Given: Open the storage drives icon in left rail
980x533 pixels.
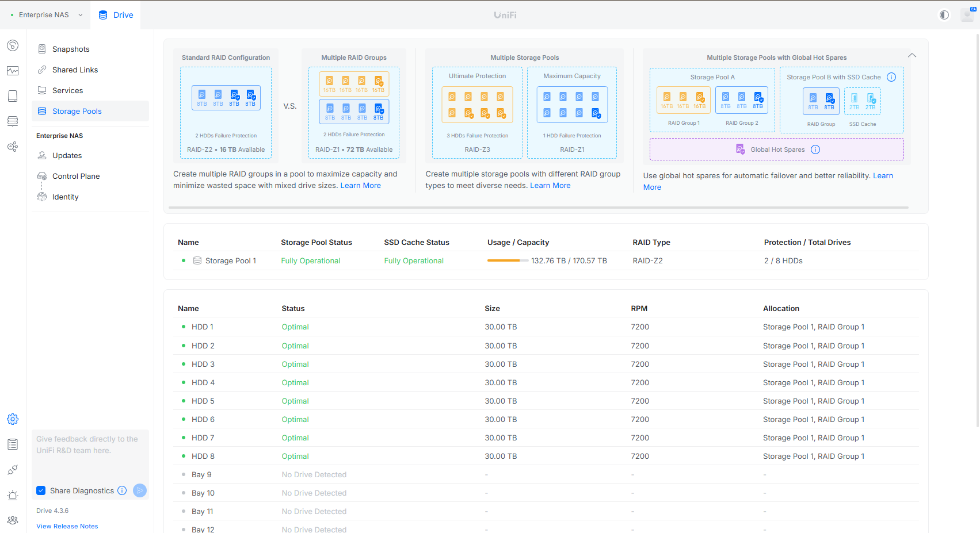Looking at the screenshot, I should [x=13, y=121].
